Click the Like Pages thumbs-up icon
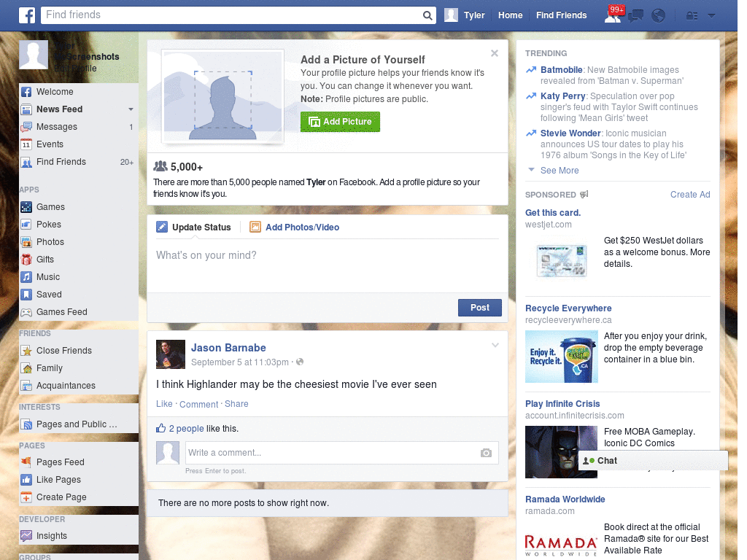 point(26,480)
